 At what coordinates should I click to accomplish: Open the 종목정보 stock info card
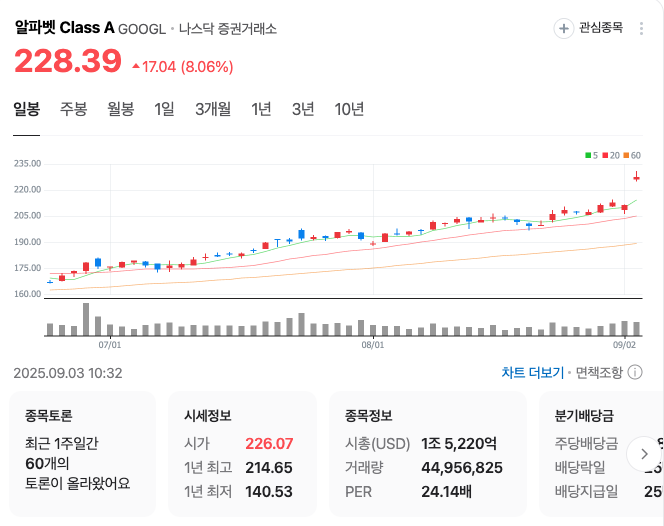(428, 454)
